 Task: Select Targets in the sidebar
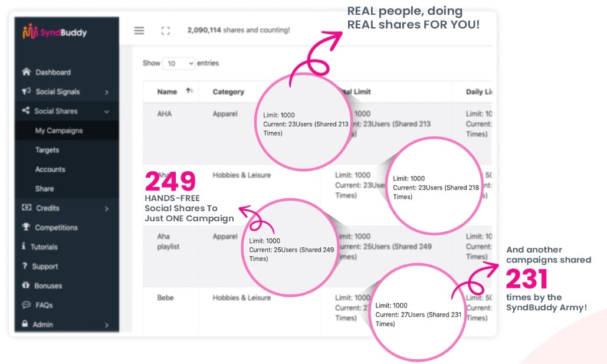coord(47,150)
